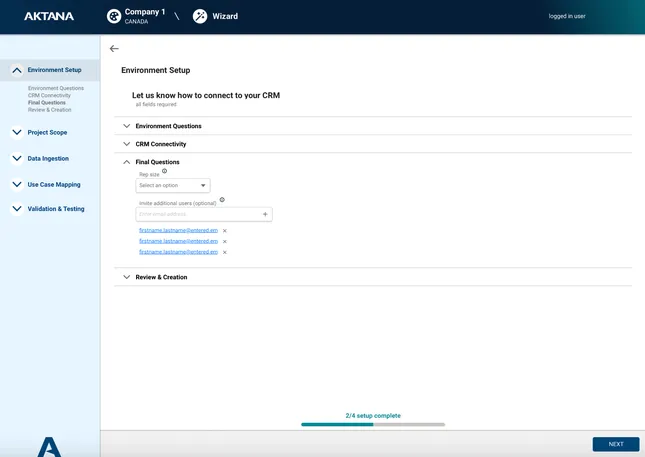Go to CRM Connectivity sidebar sub-item
Screen dimensions: 645x457
pyautogui.click(x=49, y=95)
